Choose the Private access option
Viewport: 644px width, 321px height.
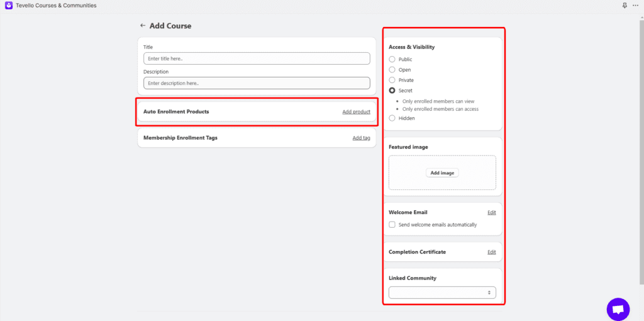[x=392, y=81]
